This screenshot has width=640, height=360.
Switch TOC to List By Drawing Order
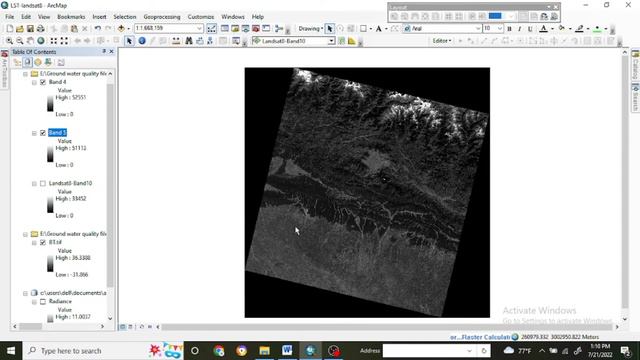(17, 62)
